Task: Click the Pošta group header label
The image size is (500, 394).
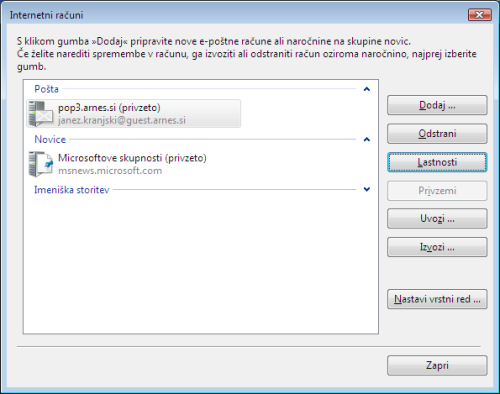Action: (x=46, y=89)
